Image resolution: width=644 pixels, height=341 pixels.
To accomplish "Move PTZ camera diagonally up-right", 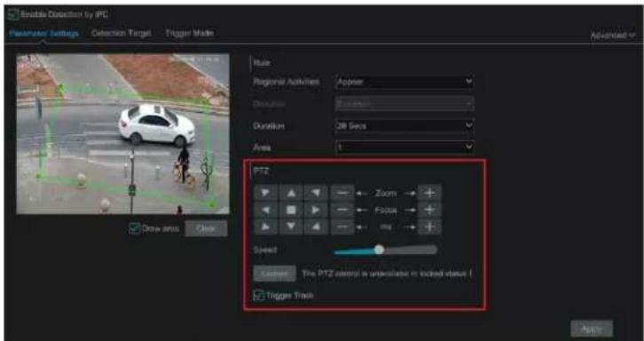I will pos(316,193).
